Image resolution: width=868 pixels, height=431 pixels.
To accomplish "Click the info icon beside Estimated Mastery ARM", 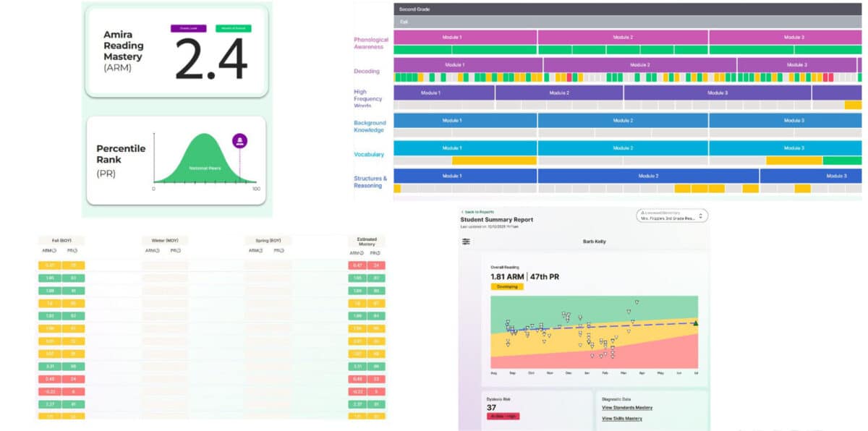I will click(x=362, y=254).
